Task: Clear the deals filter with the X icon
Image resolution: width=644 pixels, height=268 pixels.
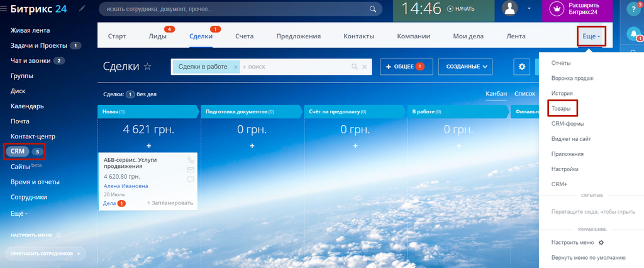Action: pyautogui.click(x=364, y=67)
